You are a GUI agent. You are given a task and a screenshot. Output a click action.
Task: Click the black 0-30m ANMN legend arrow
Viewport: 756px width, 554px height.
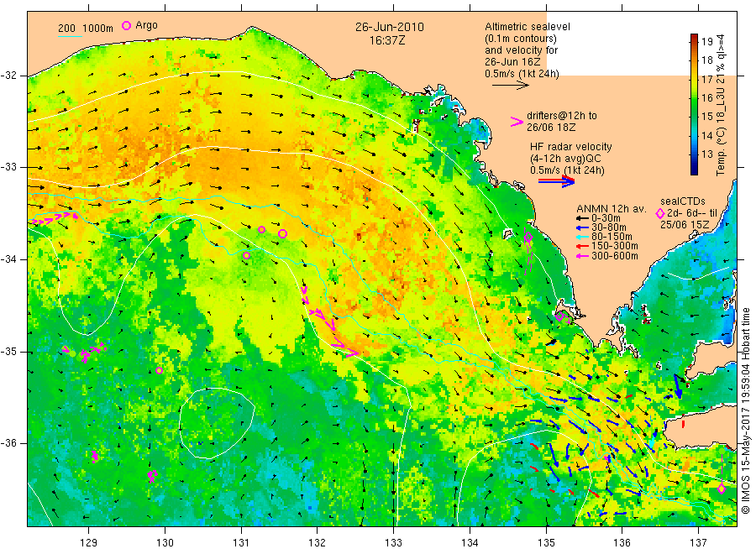(583, 218)
